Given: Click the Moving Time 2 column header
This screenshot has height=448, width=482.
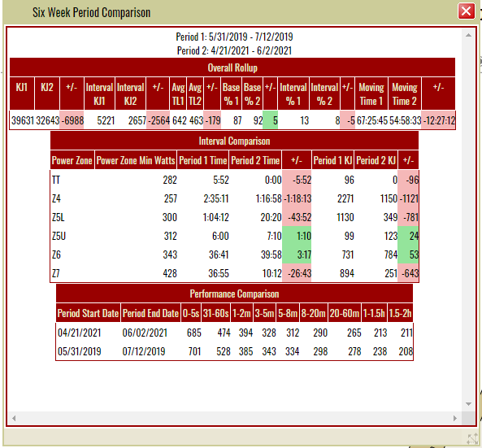Looking at the screenshot, I should (x=405, y=94).
